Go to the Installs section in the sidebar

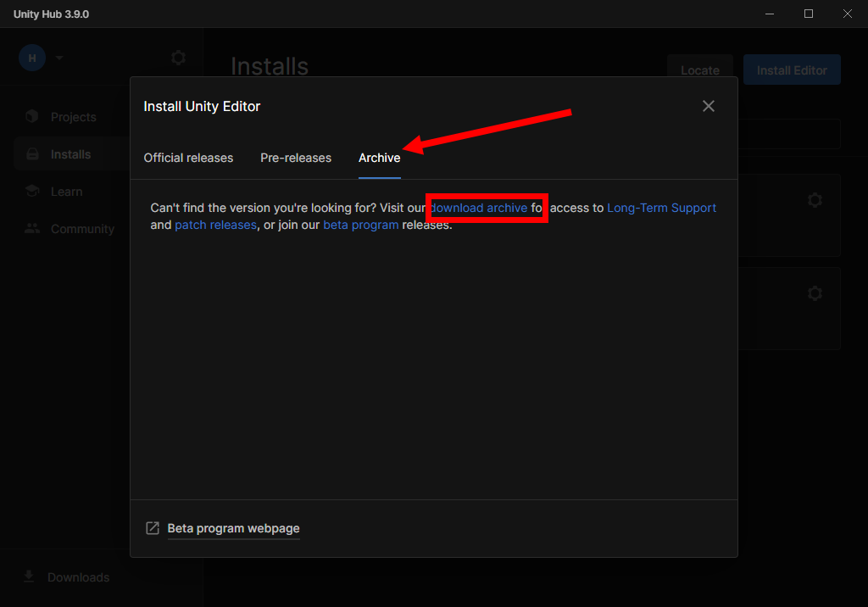(x=71, y=154)
